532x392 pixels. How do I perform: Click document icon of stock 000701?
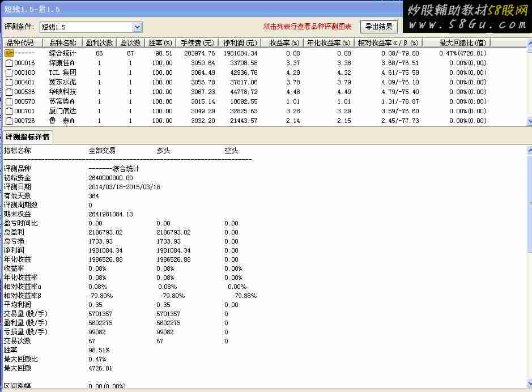pyautogui.click(x=9, y=111)
